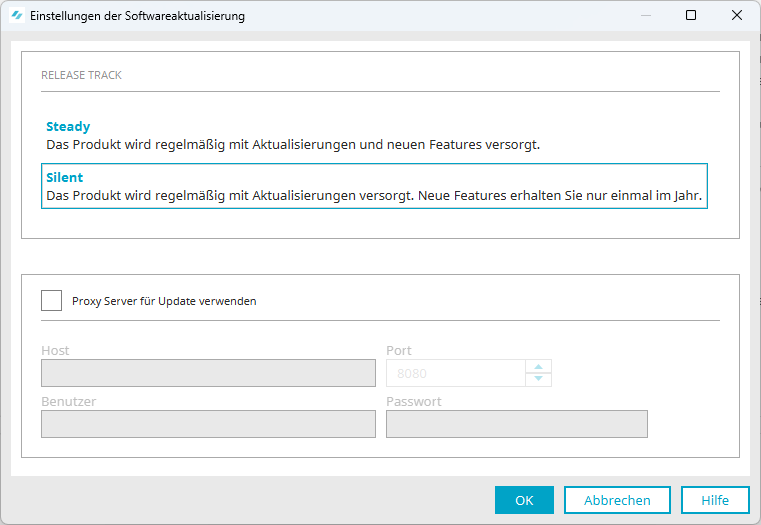Click the Proxy Server checkbox label text
Image resolution: width=761 pixels, height=525 pixels.
(164, 301)
